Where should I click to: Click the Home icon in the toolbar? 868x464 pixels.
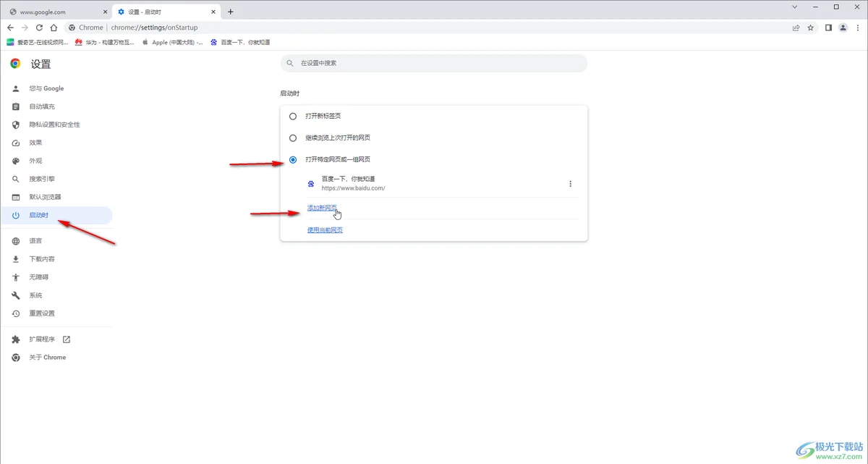[54, 27]
